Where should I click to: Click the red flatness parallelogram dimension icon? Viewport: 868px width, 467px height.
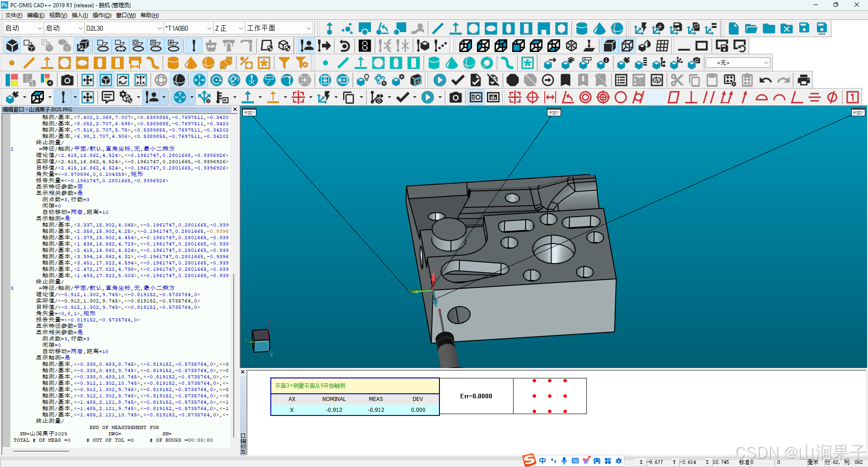pos(673,97)
